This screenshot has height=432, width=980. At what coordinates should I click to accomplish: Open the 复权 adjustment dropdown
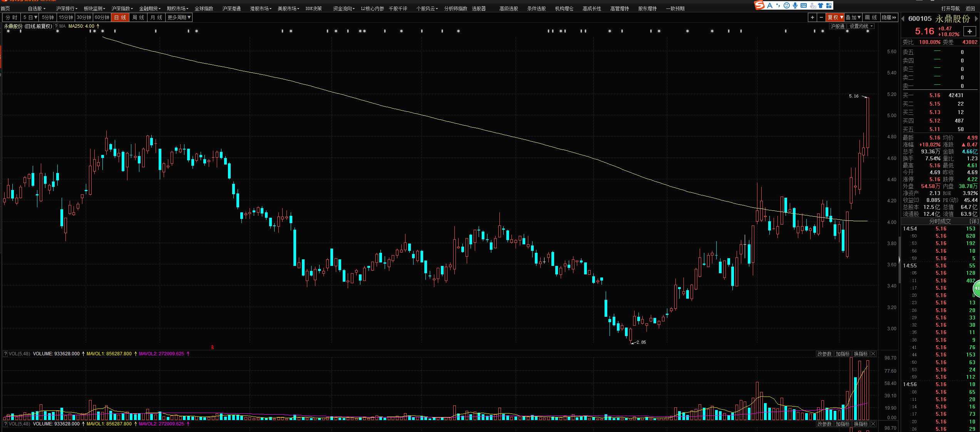point(835,17)
